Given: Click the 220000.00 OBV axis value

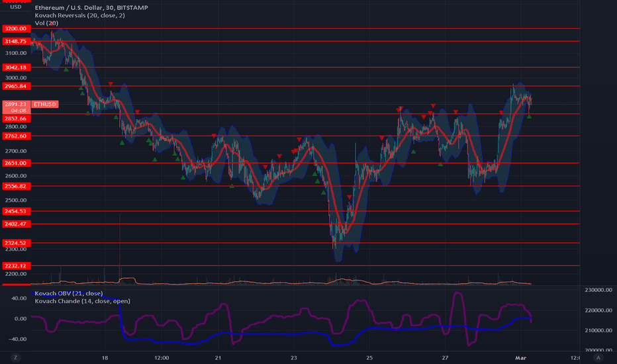Looking at the screenshot, I should click(598, 310).
